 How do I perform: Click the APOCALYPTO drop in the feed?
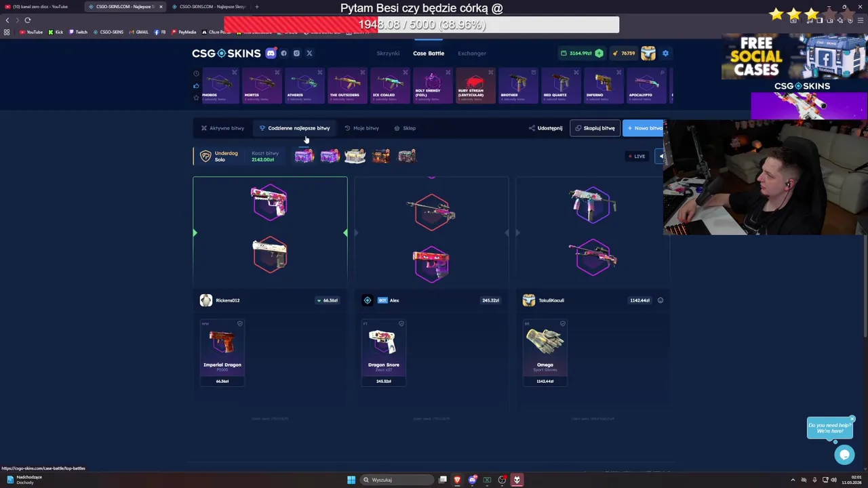pyautogui.click(x=646, y=85)
